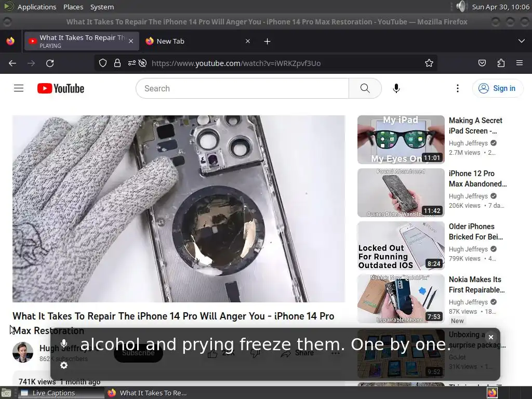Bookmark this page with the star icon
Viewport: 532px width, 399px height.
(429, 63)
